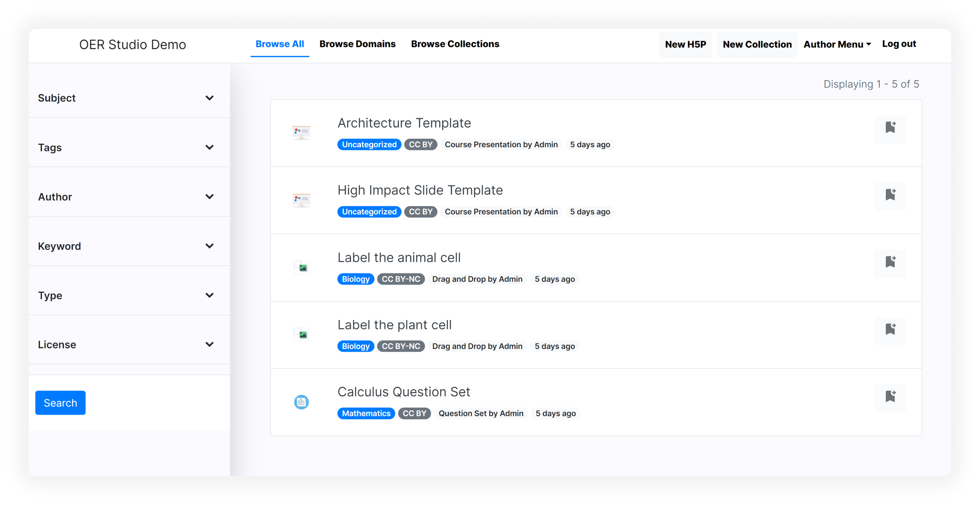Click the Calculus Question Set icon

301,402
